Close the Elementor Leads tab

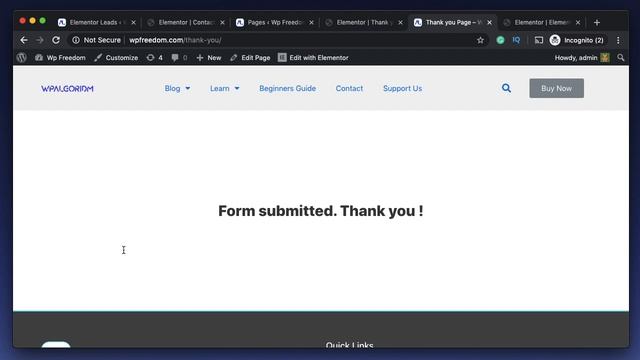(x=133, y=22)
